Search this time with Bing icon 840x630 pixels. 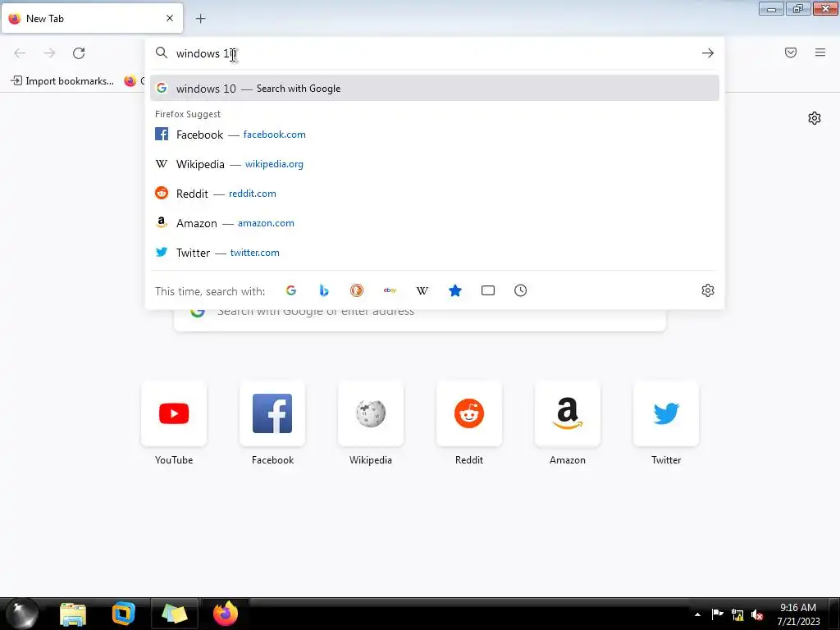(x=323, y=290)
